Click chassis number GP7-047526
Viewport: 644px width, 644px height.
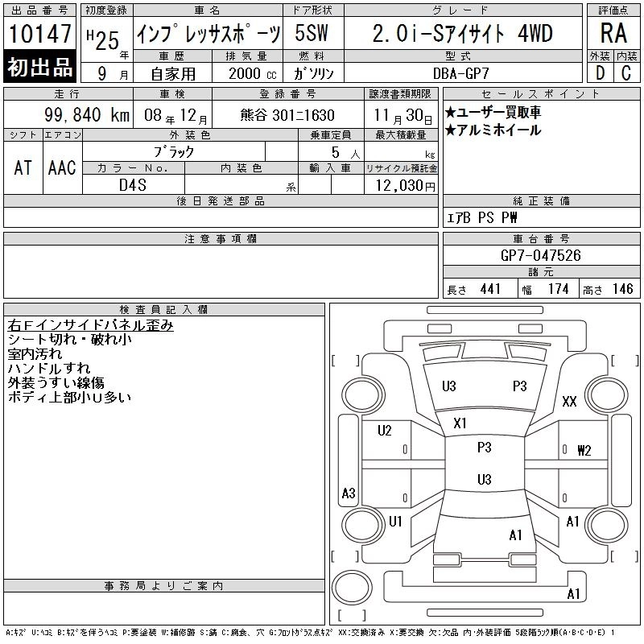click(540, 255)
